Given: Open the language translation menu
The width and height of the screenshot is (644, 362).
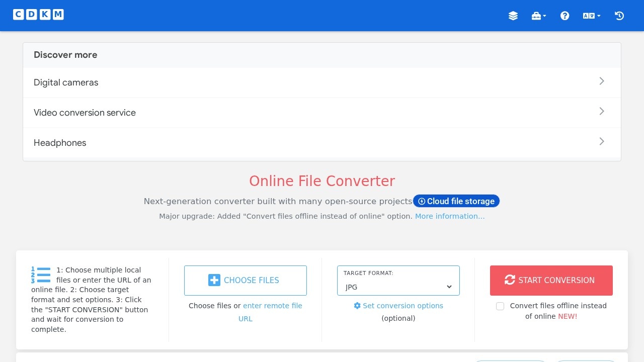Looking at the screenshot, I should tap(591, 16).
